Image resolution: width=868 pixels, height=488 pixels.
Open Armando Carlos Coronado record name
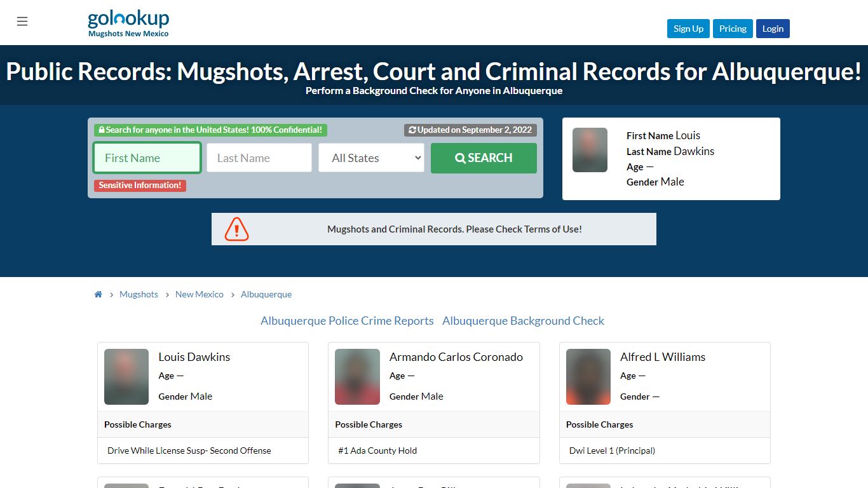pyautogui.click(x=456, y=357)
